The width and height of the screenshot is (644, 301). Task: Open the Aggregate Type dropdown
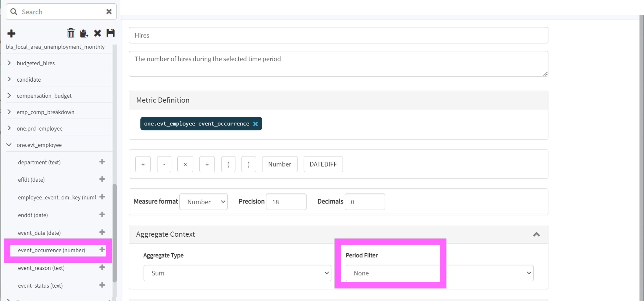pos(237,273)
